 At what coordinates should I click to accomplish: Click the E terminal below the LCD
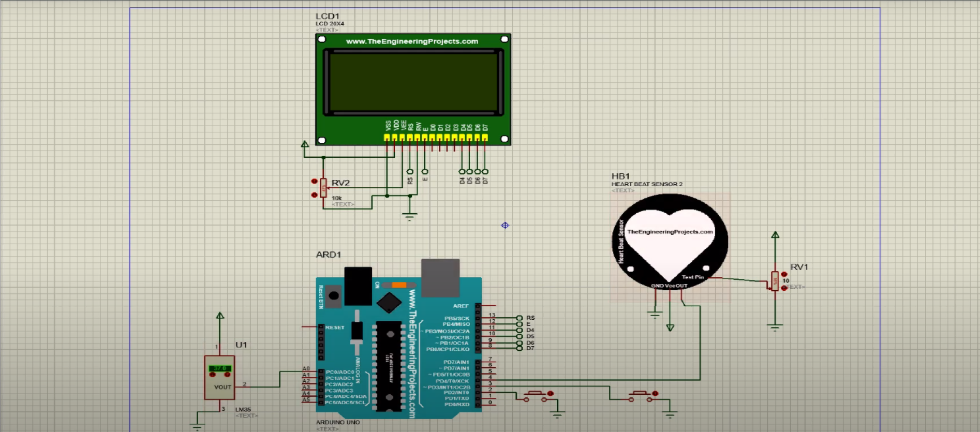pyautogui.click(x=425, y=171)
